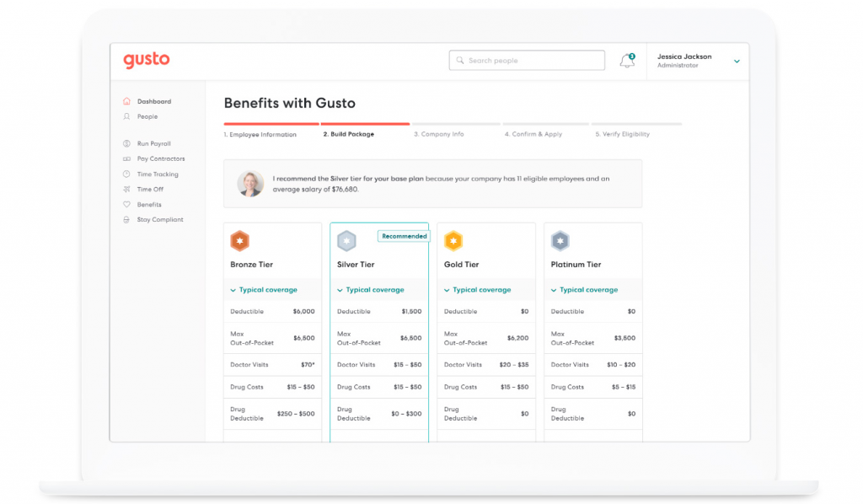Click the Silver Tier hexagon badge
The width and height of the screenshot is (863, 504).
[x=346, y=242]
